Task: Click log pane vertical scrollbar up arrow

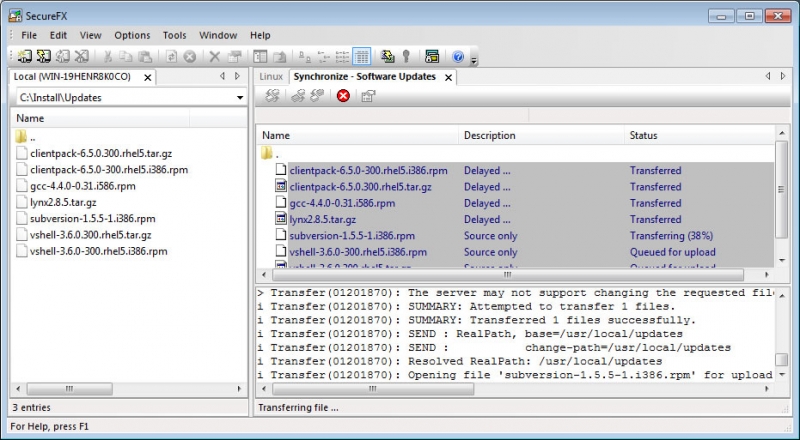Action: pyautogui.click(x=782, y=295)
